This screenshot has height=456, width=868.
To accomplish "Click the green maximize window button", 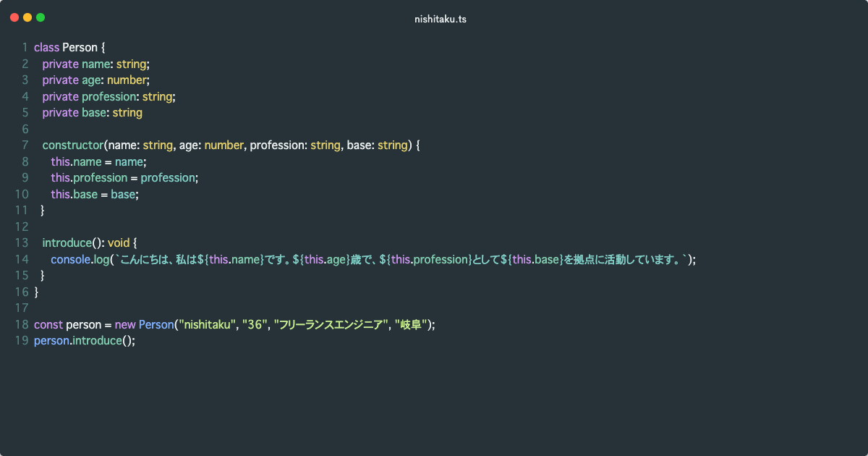I will [x=41, y=17].
